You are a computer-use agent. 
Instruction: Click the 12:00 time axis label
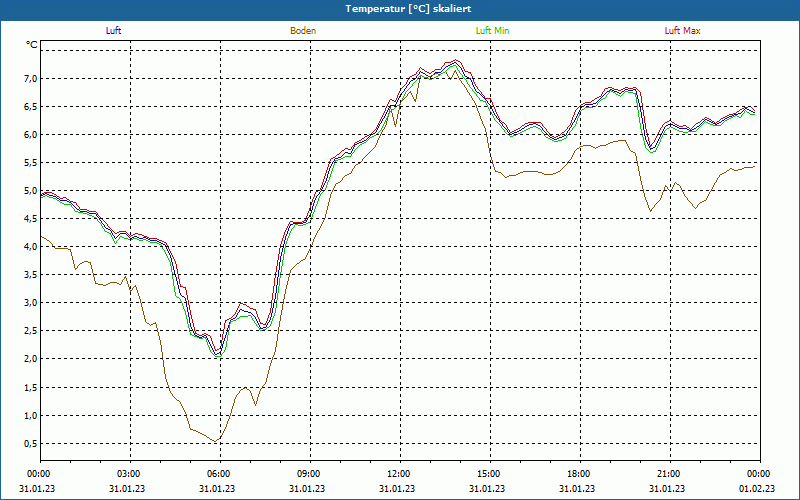pyautogui.click(x=400, y=474)
